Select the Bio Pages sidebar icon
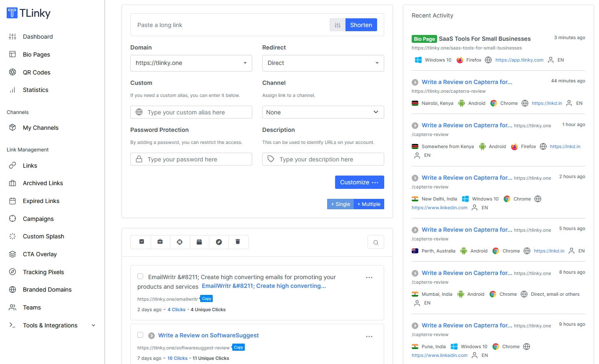Image resolution: width=599 pixels, height=364 pixels. pos(13,54)
